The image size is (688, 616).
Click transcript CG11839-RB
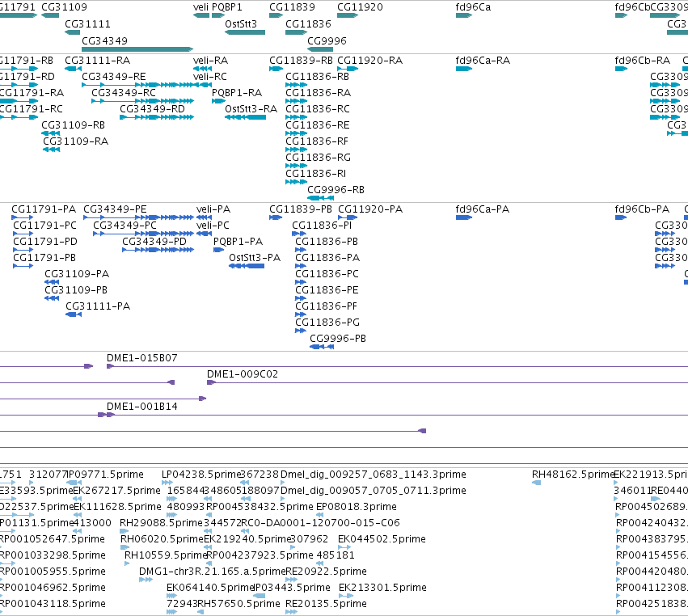301,60
